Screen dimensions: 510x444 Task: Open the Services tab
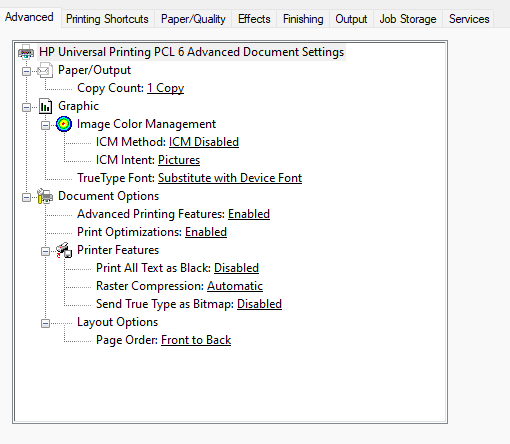tap(469, 19)
